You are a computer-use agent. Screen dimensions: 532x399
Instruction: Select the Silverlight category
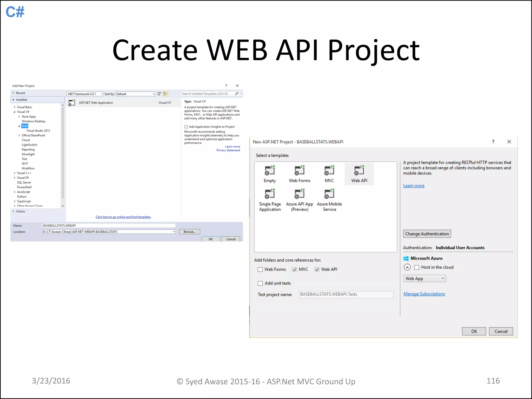pyautogui.click(x=28, y=154)
